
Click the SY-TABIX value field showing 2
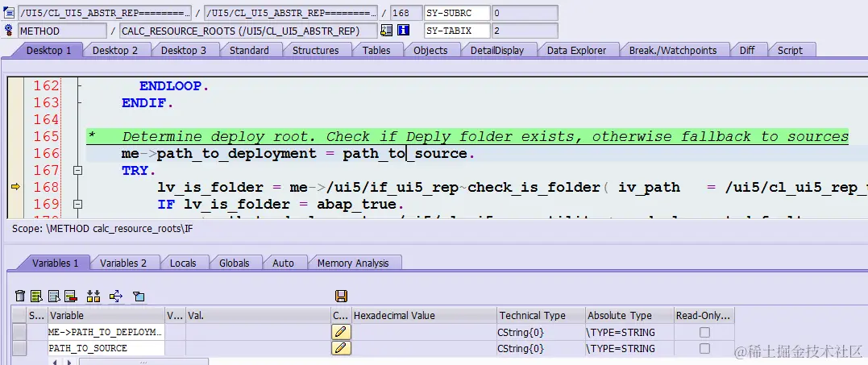[525, 31]
